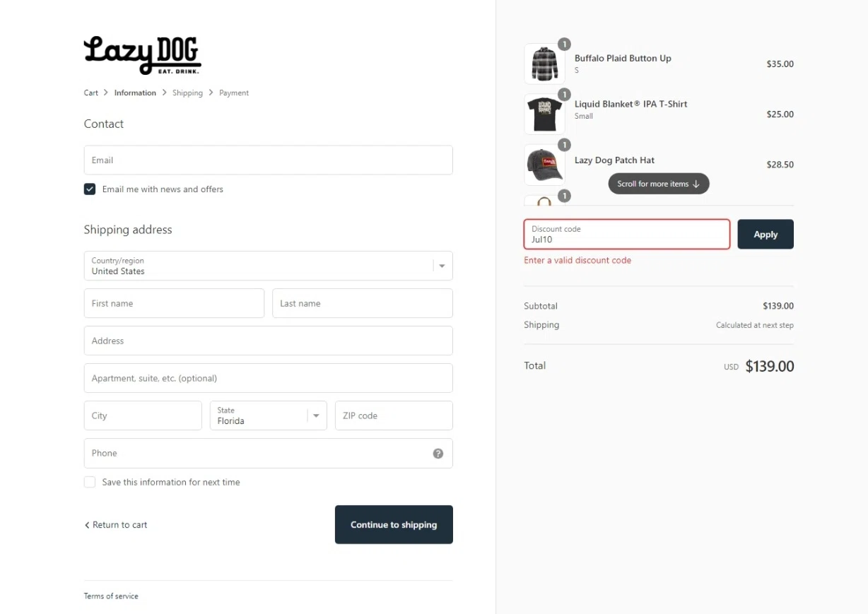Select the Payment breadcrumb step
The width and height of the screenshot is (868, 614).
coord(234,93)
